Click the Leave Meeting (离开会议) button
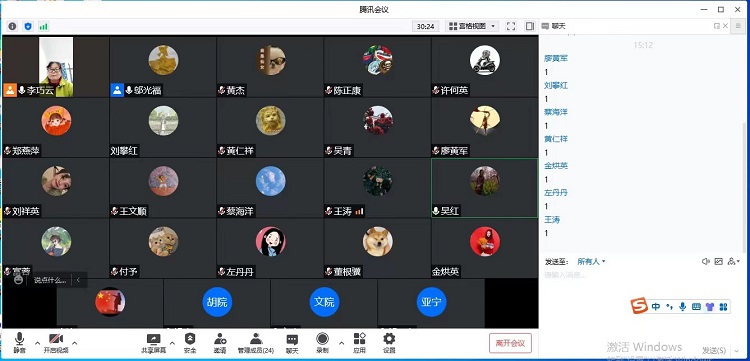The image size is (750, 361). point(510,343)
